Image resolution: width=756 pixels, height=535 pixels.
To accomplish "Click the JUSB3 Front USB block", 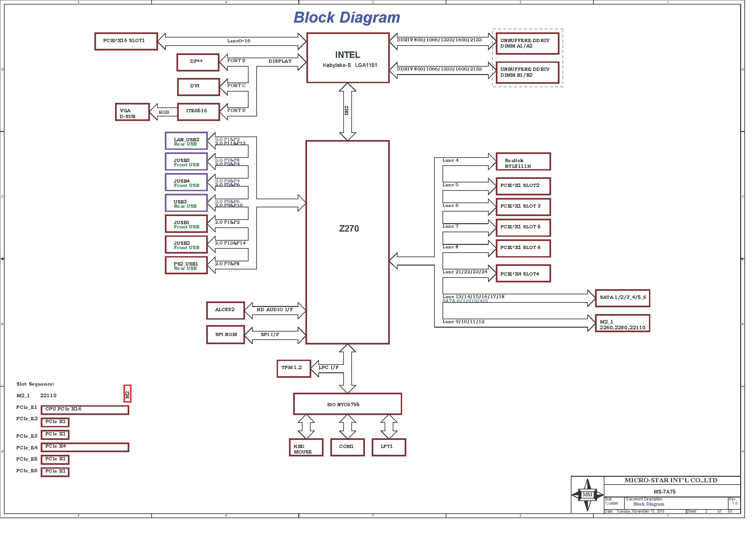I will pyautogui.click(x=186, y=162).
